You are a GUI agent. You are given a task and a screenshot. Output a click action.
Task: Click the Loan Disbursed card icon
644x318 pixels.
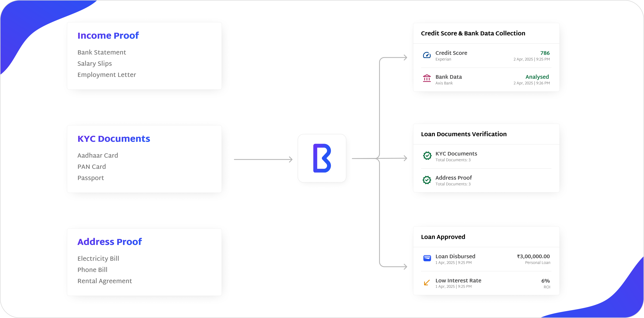pos(427,258)
